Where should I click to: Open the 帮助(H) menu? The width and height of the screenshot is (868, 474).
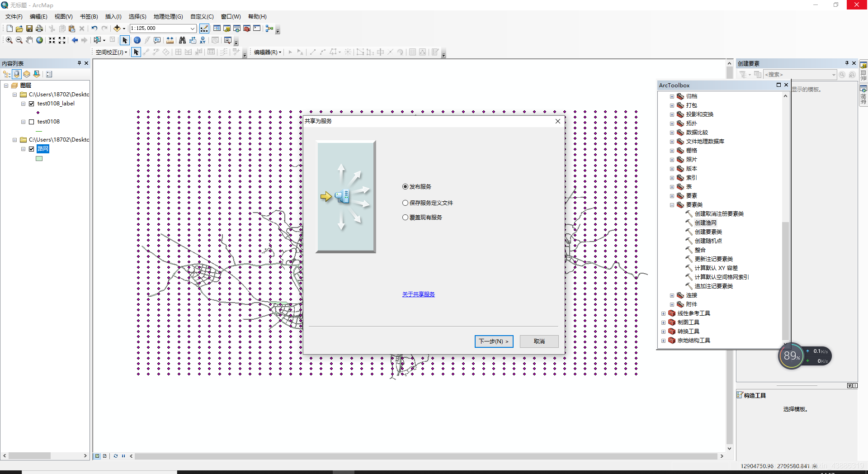point(257,17)
